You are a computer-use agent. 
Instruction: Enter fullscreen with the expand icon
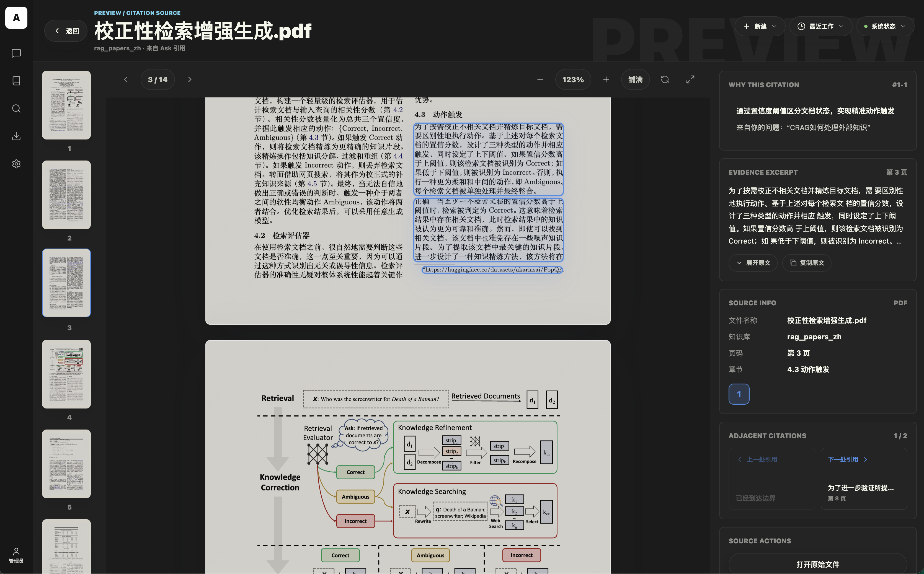tap(690, 79)
